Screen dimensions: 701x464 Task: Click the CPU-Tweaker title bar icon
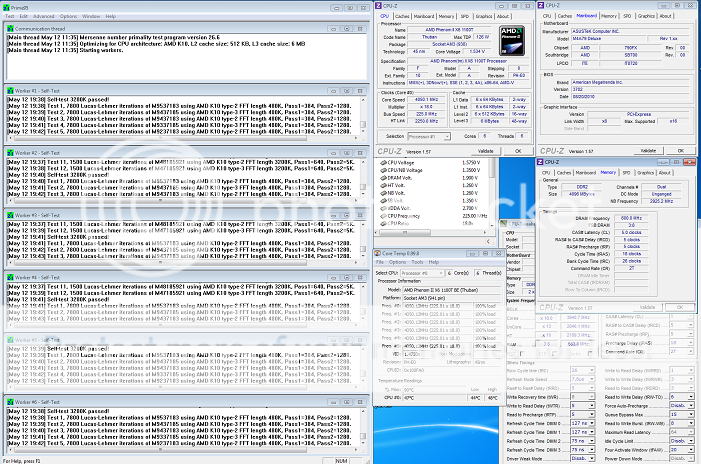(503, 223)
